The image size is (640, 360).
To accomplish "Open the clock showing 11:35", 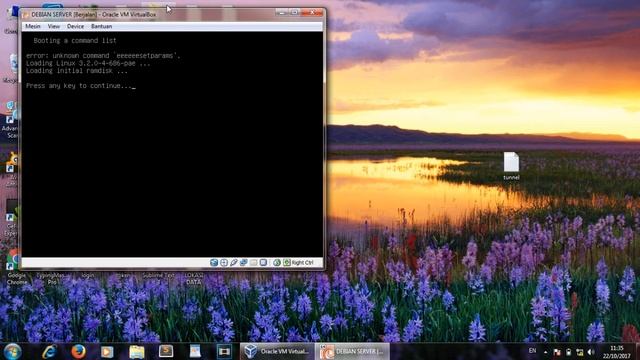I will [x=617, y=352].
